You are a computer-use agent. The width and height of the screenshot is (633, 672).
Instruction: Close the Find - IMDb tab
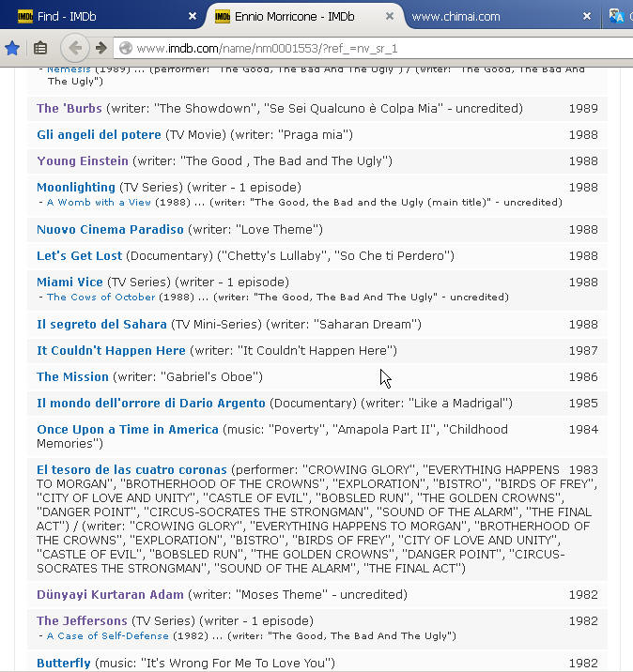click(x=193, y=16)
